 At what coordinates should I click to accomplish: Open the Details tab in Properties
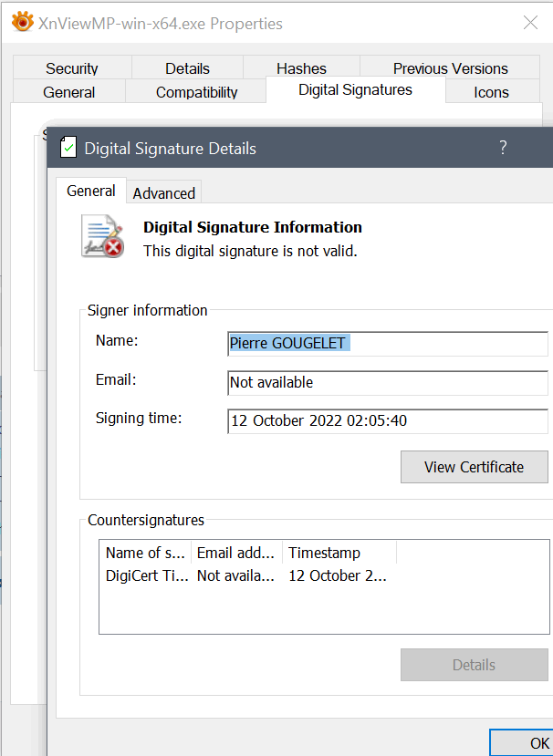coord(187,68)
